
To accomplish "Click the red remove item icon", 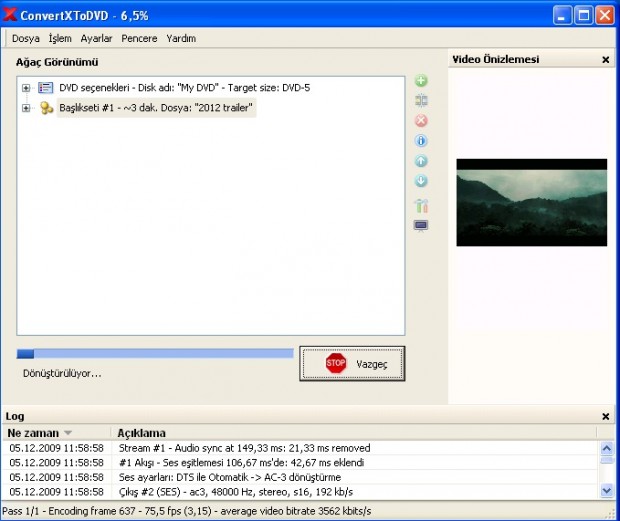I will pyautogui.click(x=421, y=121).
